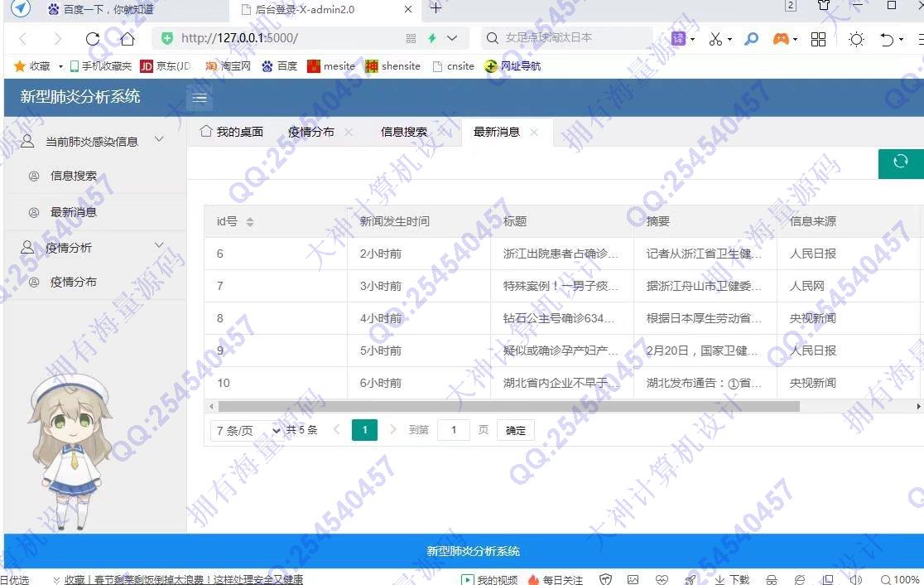Open the address bar dropdown arrow
This screenshot has height=585, width=924.
(x=452, y=38)
